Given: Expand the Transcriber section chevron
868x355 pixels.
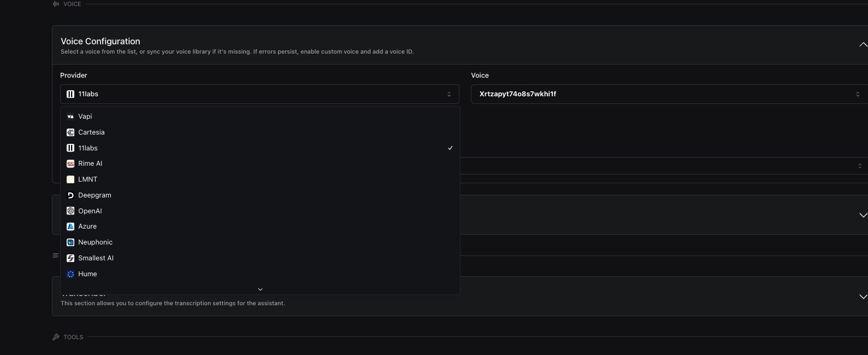Looking at the screenshot, I should coord(863,296).
